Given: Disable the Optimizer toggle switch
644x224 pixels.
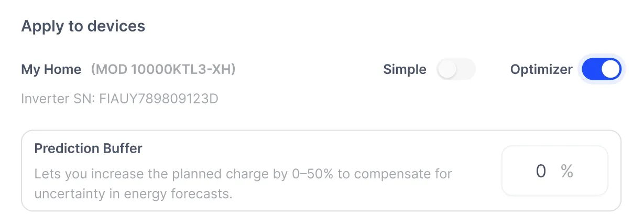Looking at the screenshot, I should point(601,69).
